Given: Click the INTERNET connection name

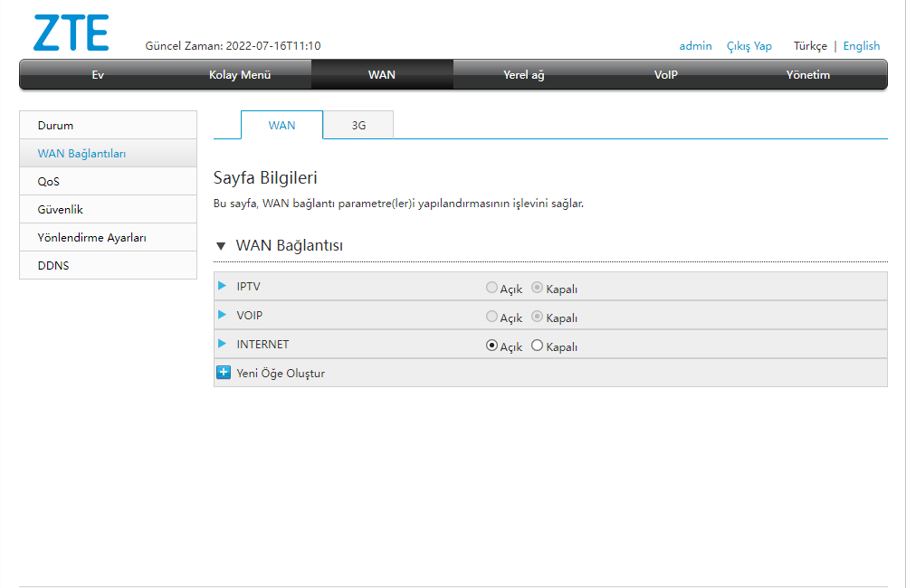Looking at the screenshot, I should (262, 345).
